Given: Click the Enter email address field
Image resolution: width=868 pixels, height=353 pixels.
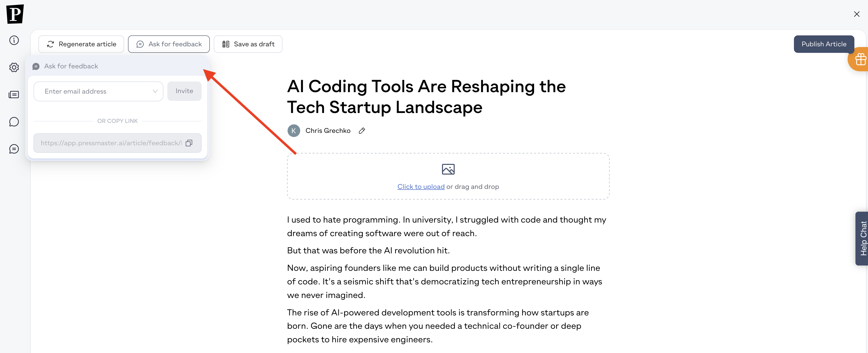Looking at the screenshot, I should tap(98, 91).
